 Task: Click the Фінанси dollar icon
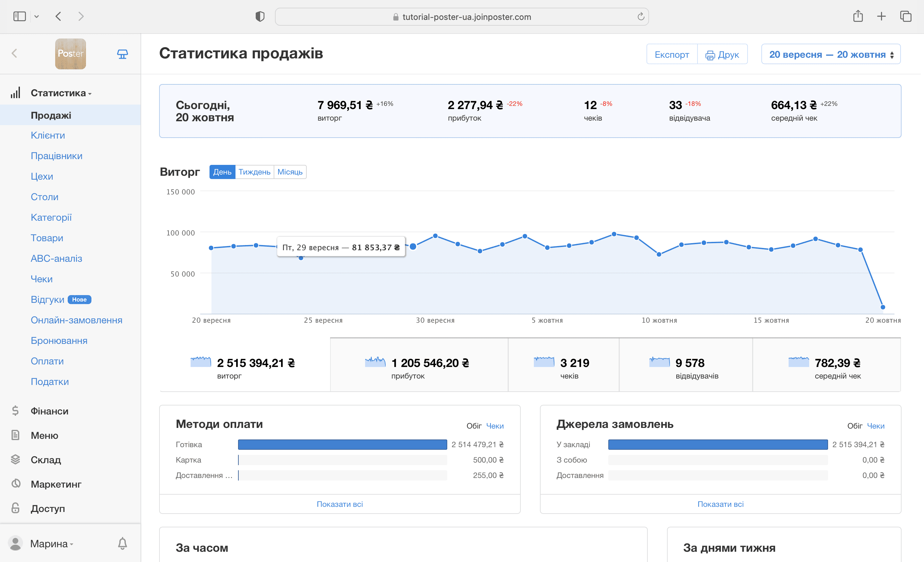pyautogui.click(x=15, y=411)
